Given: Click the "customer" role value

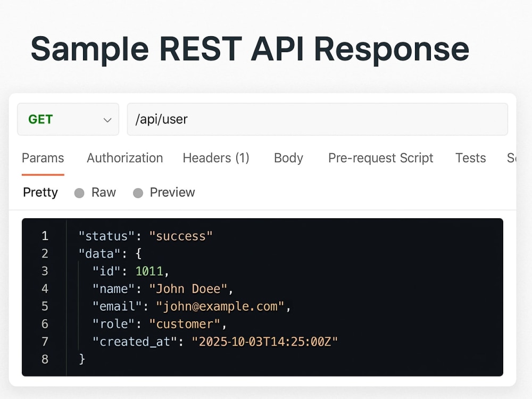Looking at the screenshot, I should point(185,324).
